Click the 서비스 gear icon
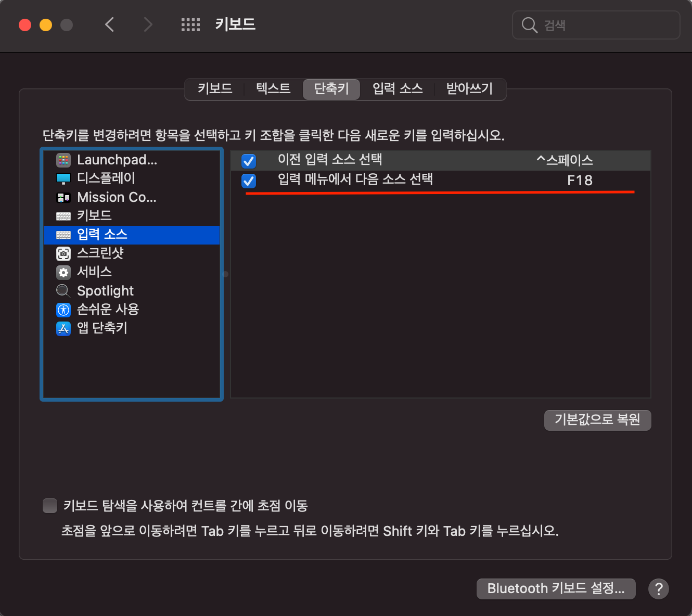 [x=63, y=272]
